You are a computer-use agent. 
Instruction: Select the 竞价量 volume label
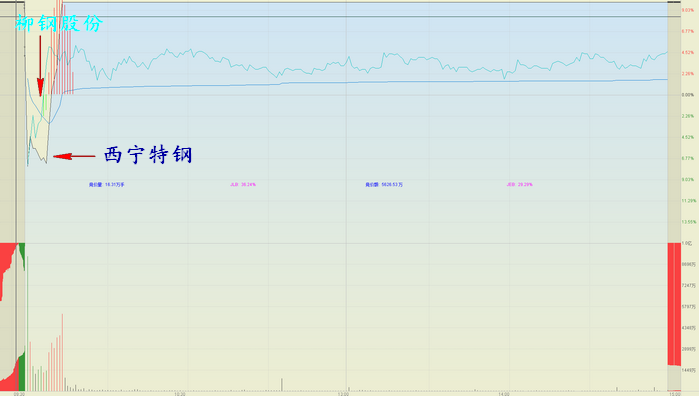[107, 185]
